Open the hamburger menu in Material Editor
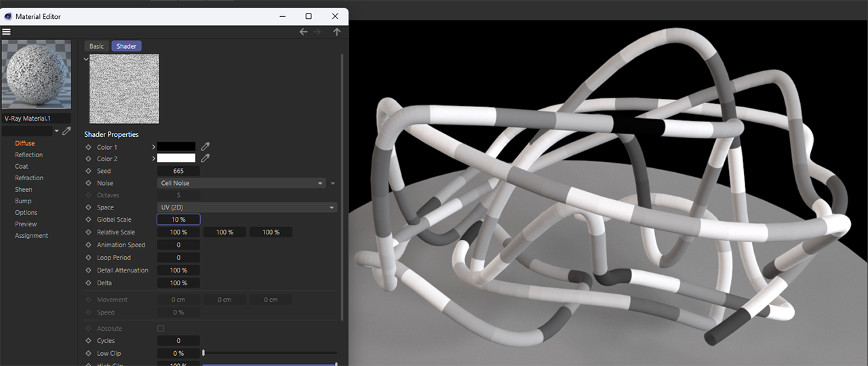The height and width of the screenshot is (366, 868). [x=6, y=32]
